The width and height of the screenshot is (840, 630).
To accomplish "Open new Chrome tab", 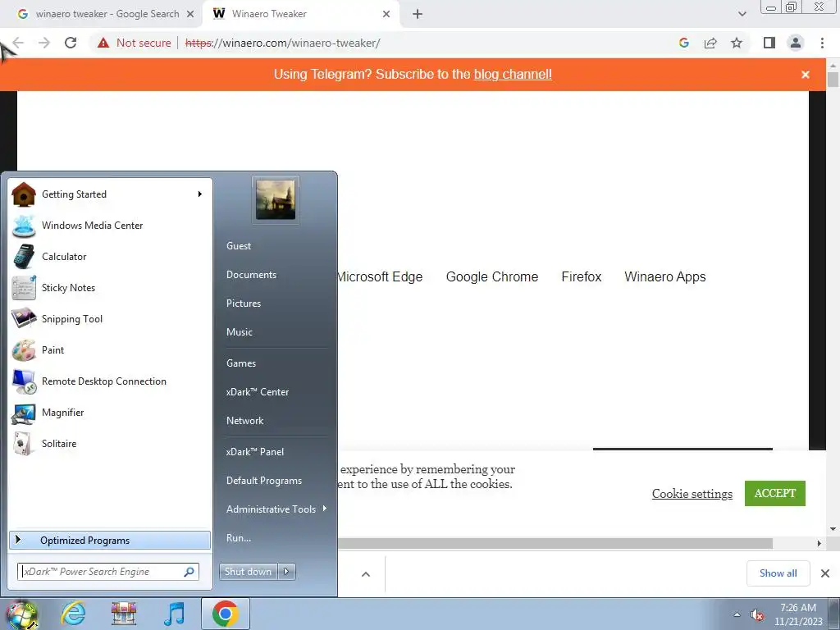I will tap(418, 14).
